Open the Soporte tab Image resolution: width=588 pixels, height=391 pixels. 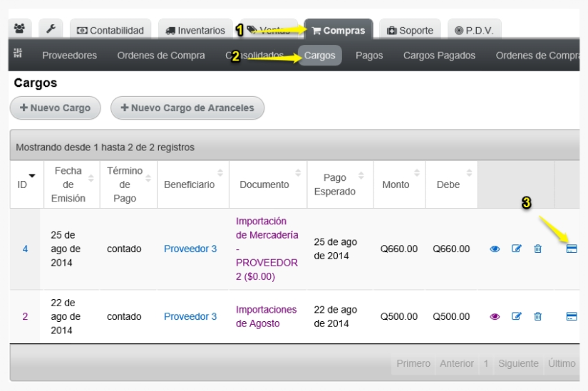tap(410, 30)
